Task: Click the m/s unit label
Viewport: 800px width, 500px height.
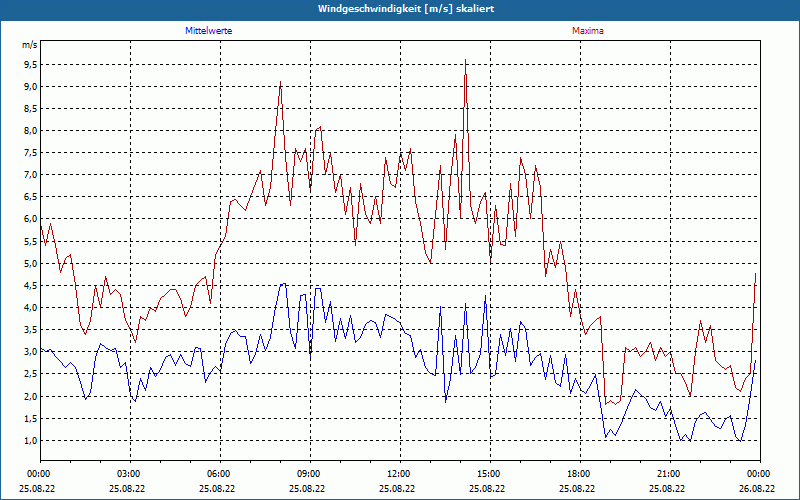Action: [30, 45]
